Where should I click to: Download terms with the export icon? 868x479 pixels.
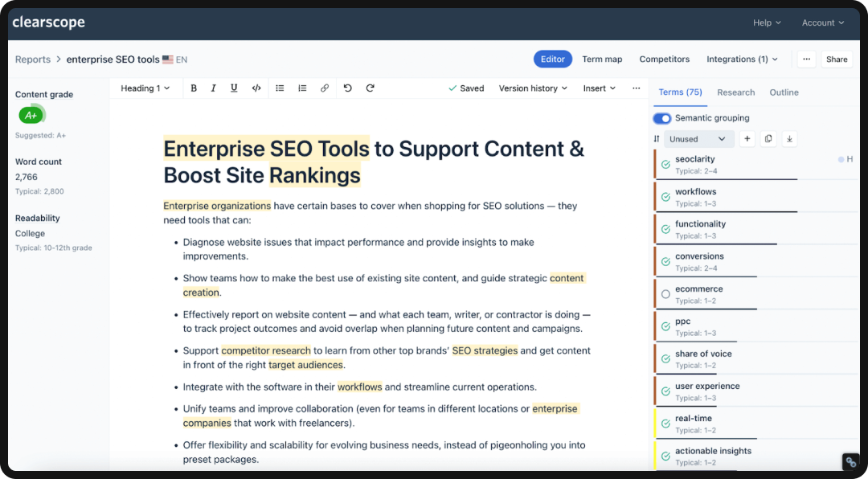pos(789,138)
